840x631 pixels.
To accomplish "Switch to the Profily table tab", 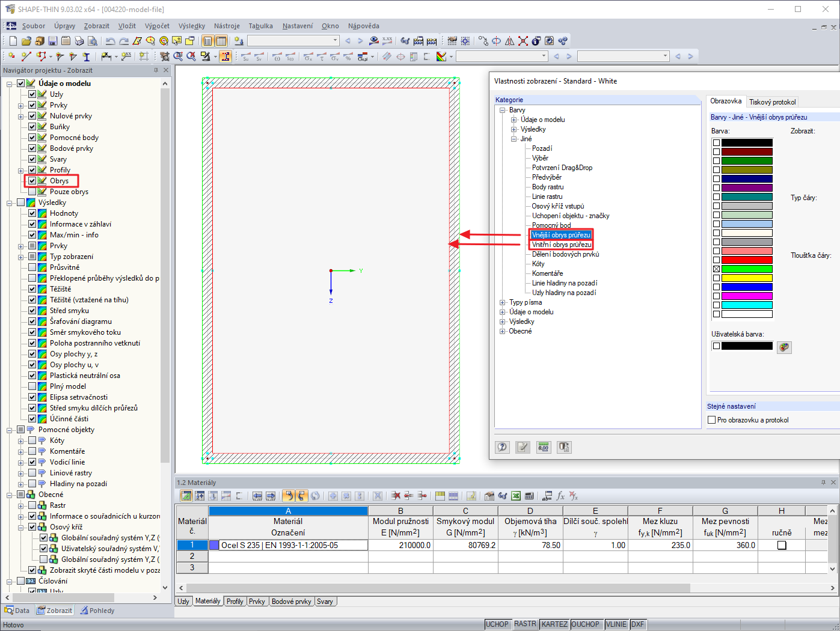I will pos(235,602).
